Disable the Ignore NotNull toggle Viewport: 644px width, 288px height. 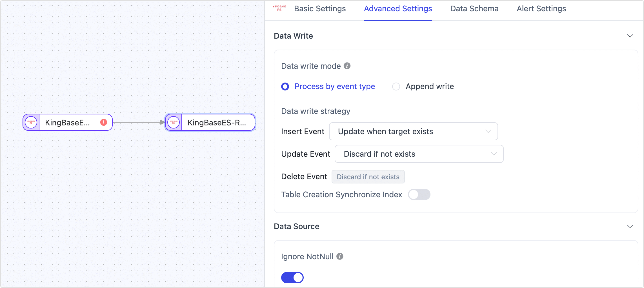(292, 277)
